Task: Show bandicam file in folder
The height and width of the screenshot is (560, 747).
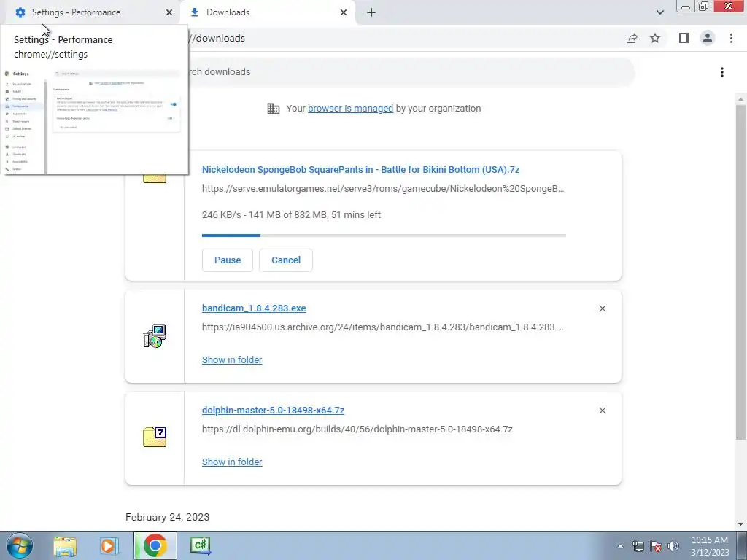Action: coord(232,360)
